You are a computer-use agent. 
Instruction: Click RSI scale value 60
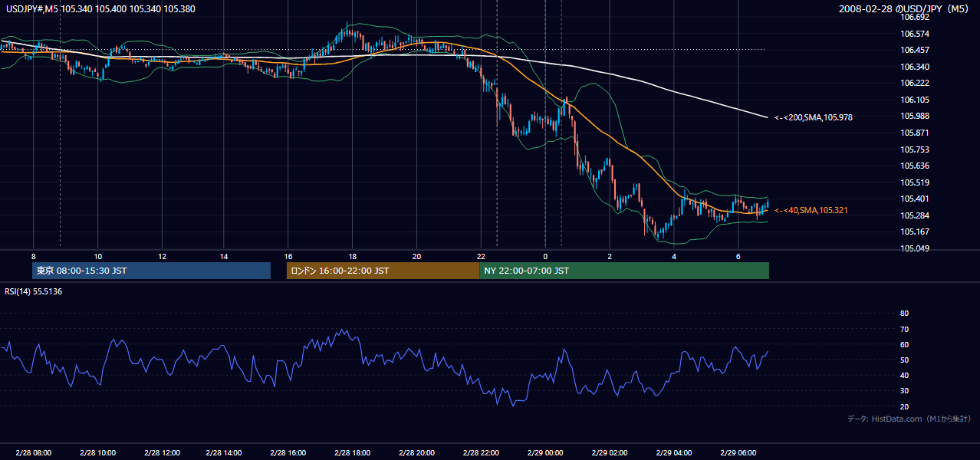point(905,344)
